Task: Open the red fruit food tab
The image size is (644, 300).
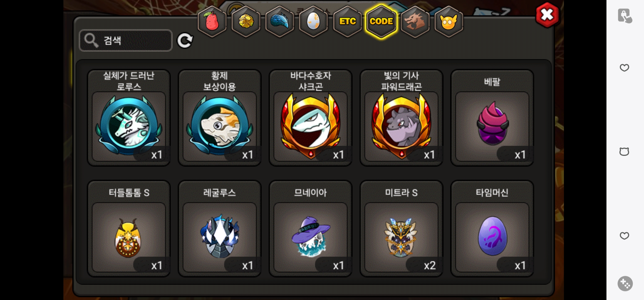Action: pyautogui.click(x=212, y=21)
